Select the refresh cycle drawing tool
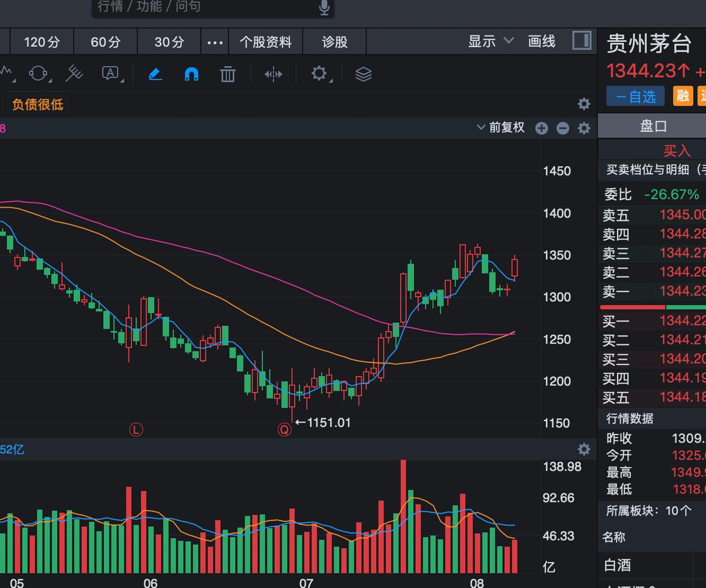 [38, 73]
